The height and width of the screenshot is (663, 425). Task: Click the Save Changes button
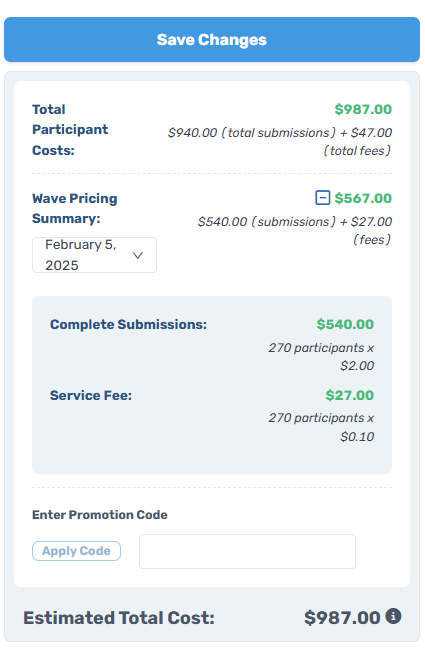coord(212,40)
